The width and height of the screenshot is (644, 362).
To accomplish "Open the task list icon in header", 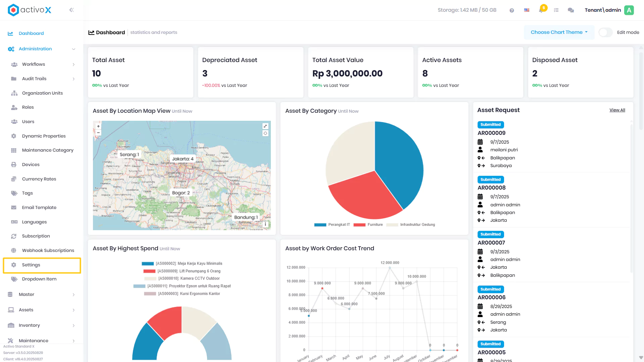I will point(556,10).
